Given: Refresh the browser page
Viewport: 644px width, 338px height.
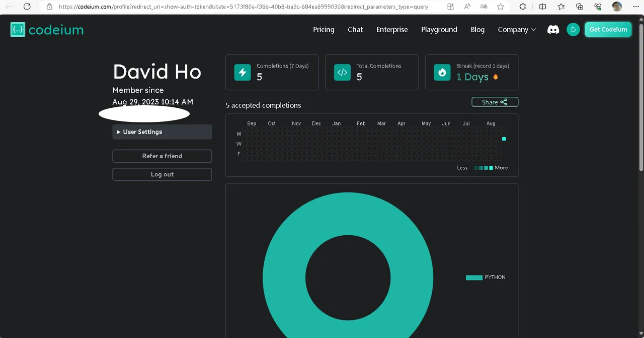Looking at the screenshot, I should [27, 7].
